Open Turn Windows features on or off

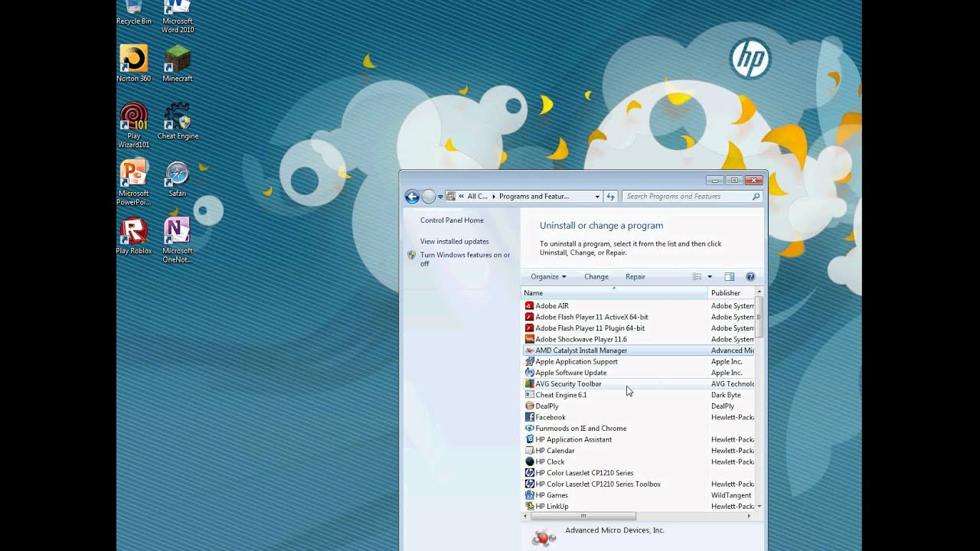click(465, 259)
